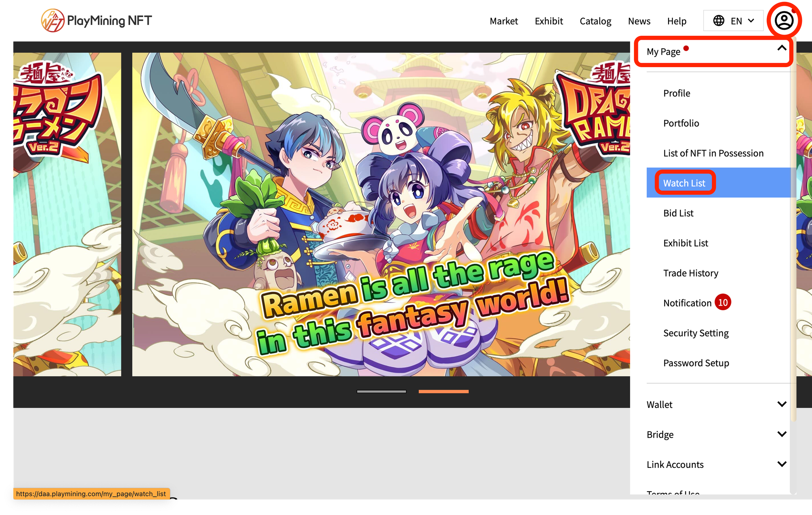Open the News page link
The height and width of the screenshot is (515, 812).
coord(639,21)
